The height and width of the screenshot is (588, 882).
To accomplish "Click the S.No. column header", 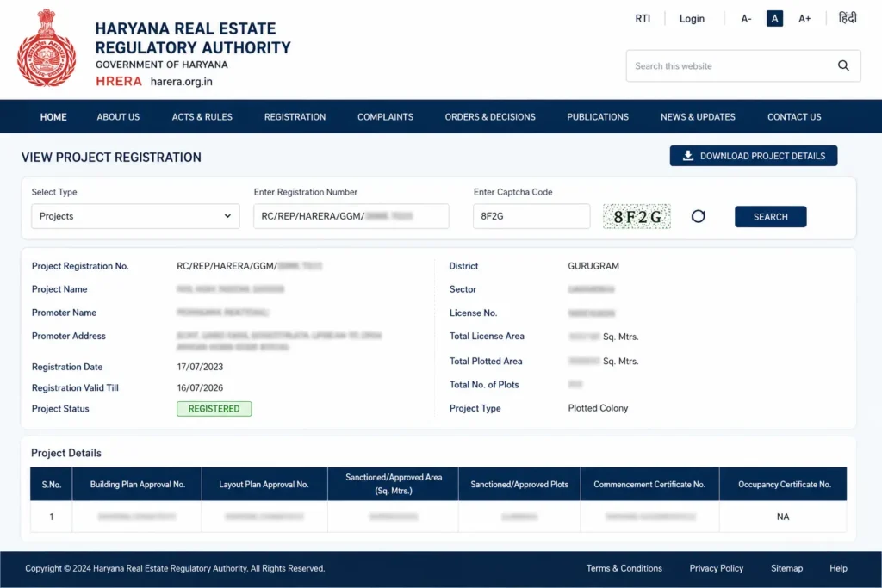I will tap(51, 484).
